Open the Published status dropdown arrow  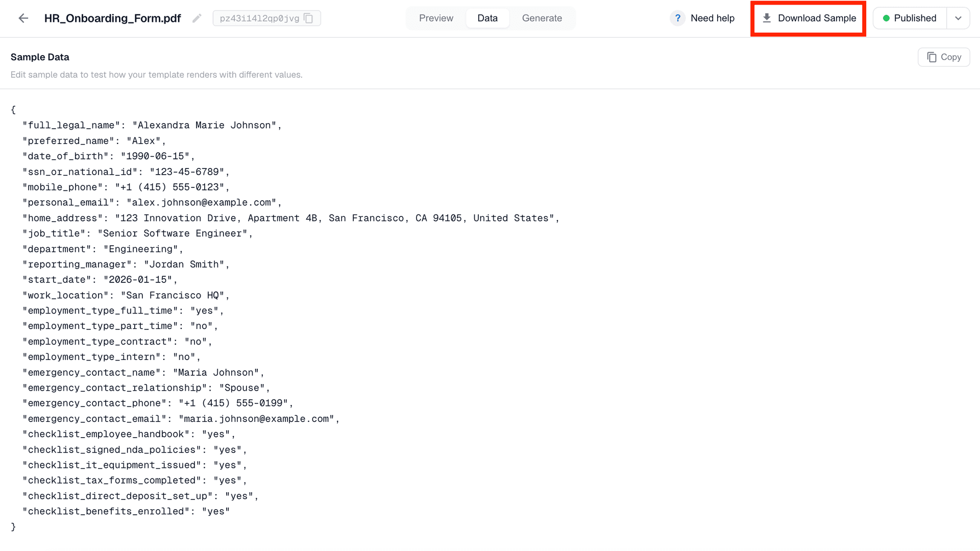coord(958,18)
